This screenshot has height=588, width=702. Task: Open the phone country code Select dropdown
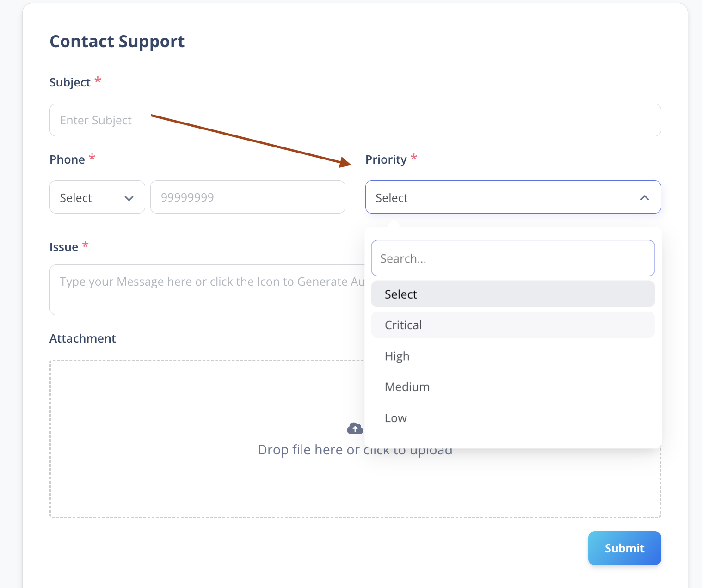click(97, 197)
